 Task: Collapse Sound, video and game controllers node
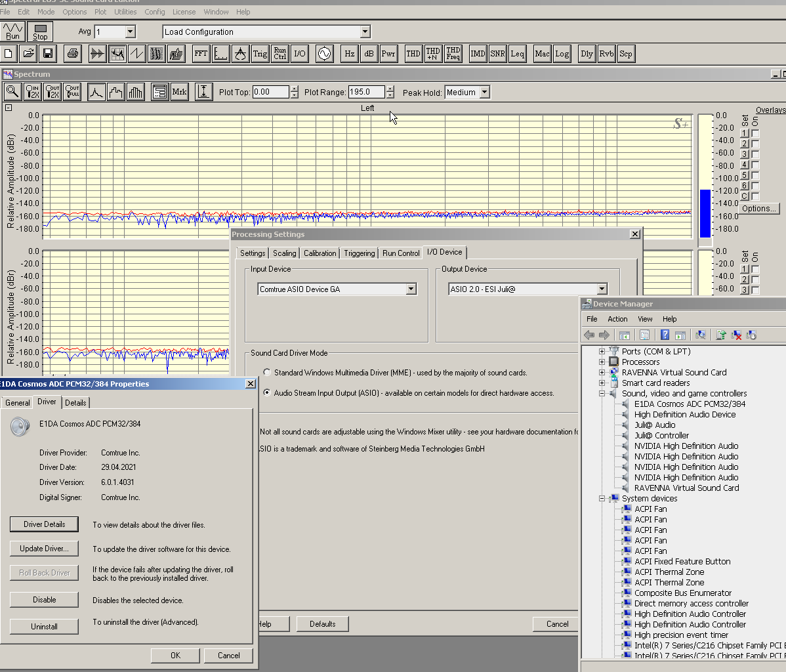[x=602, y=394]
